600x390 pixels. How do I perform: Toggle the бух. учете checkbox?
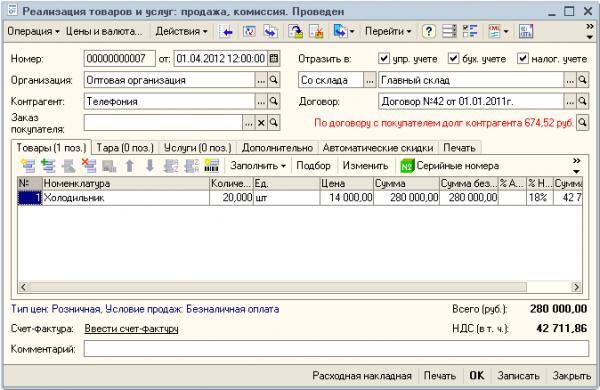[453, 59]
